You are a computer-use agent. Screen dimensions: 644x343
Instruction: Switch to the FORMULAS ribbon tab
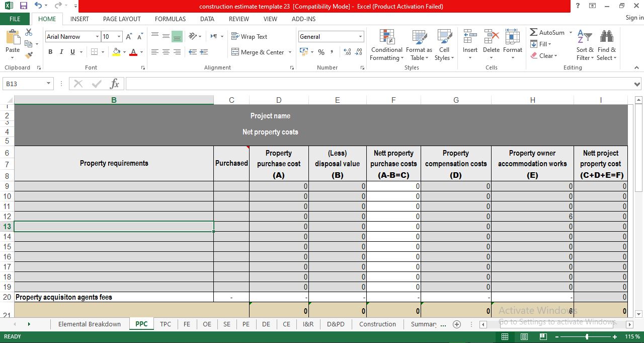[x=170, y=19]
